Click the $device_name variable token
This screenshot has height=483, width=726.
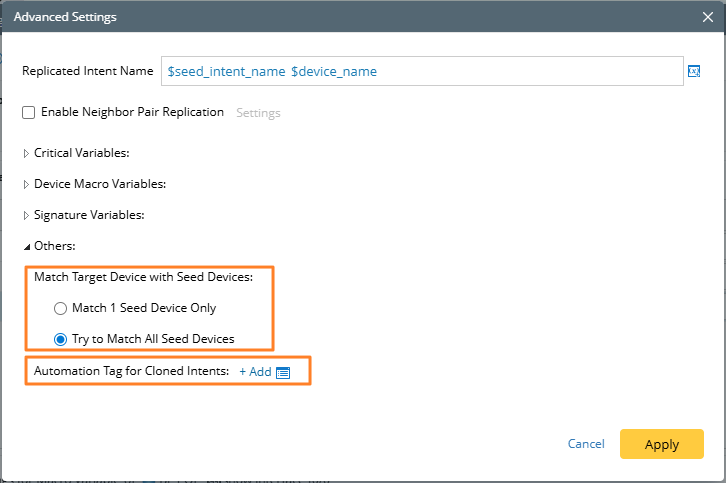click(x=333, y=72)
